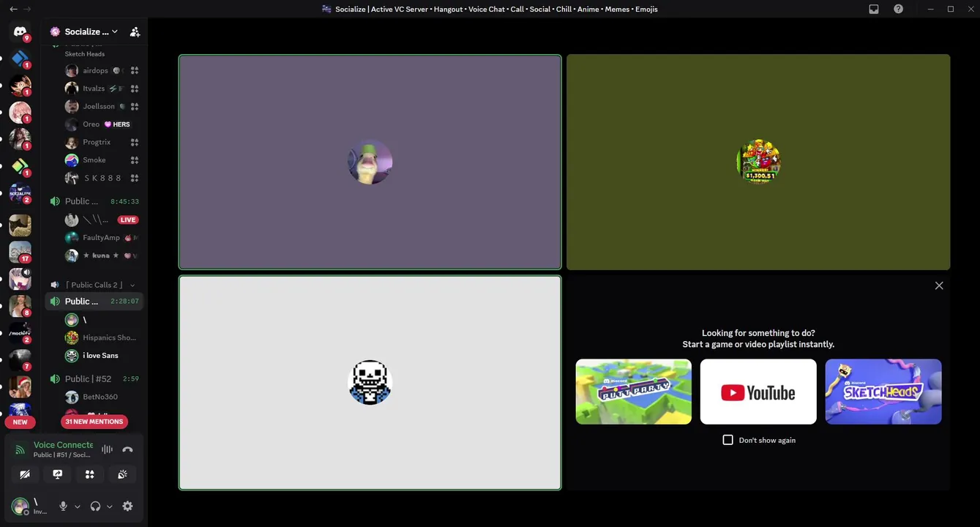Screen dimensions: 980x527
Task: Watch the LIVE stream badge
Action: click(128, 220)
